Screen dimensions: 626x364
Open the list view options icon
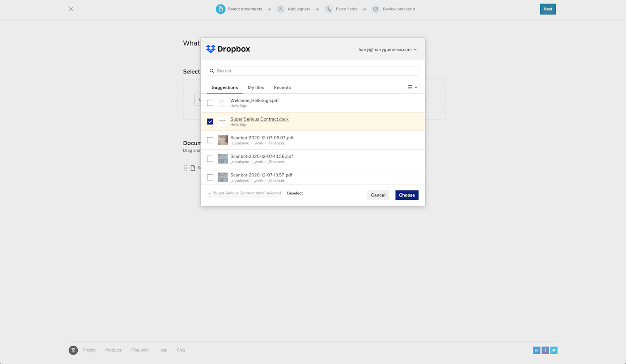412,88
